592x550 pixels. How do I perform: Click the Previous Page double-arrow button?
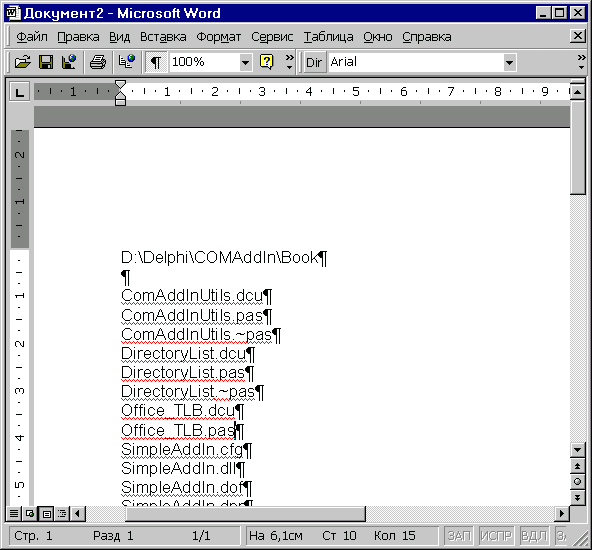coord(578,466)
